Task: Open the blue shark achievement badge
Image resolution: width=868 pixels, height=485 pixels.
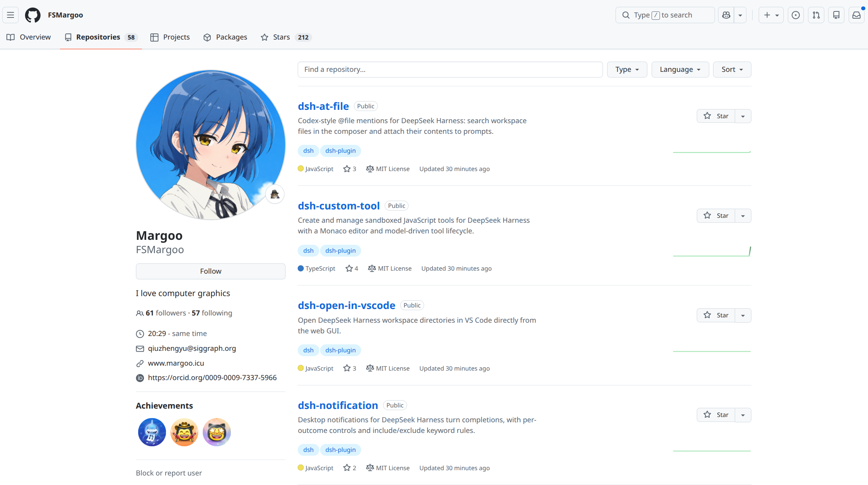Action: [152, 432]
